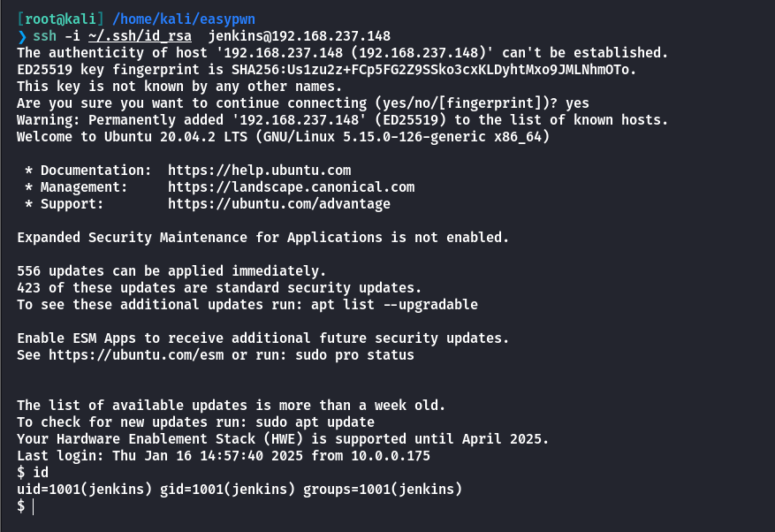Click the 'id' command after the dollar prompt
The height and width of the screenshot is (532, 775).
coord(41,472)
